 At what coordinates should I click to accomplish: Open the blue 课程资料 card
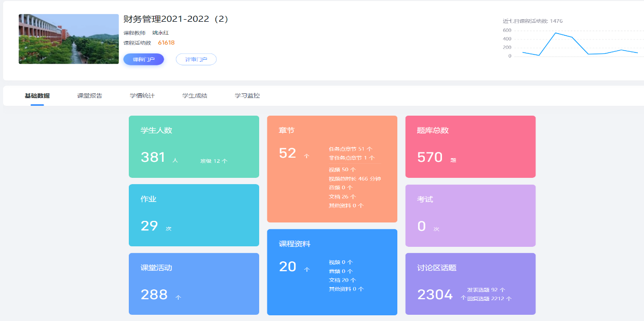pos(332,272)
